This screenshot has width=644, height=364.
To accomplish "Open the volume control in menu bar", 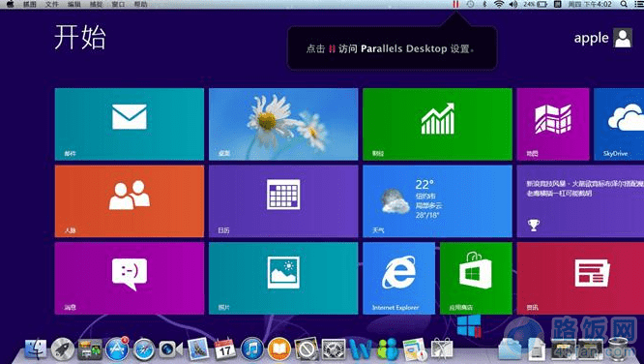I will [x=513, y=4].
